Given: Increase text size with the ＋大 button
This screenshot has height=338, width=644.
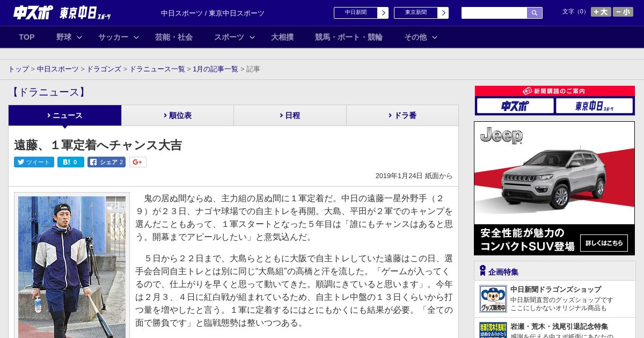Looking at the screenshot, I should (x=601, y=12).
